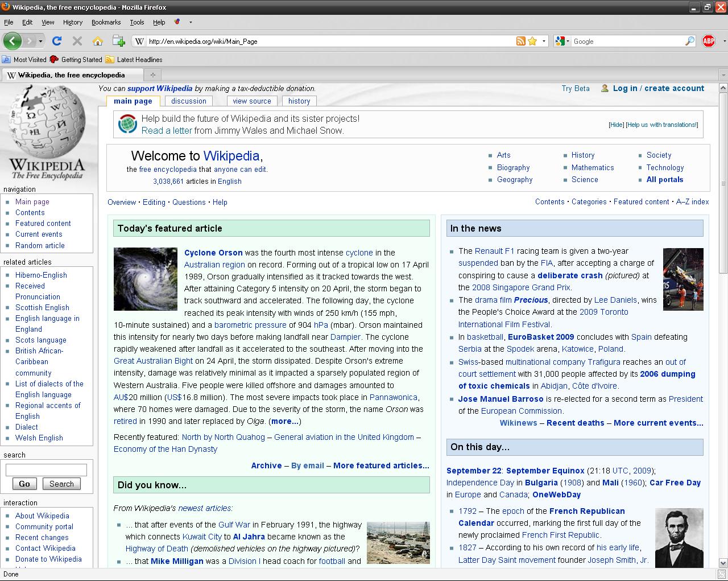Screen dimensions: 728x581
Task: Open the File menu
Action: tap(9, 22)
